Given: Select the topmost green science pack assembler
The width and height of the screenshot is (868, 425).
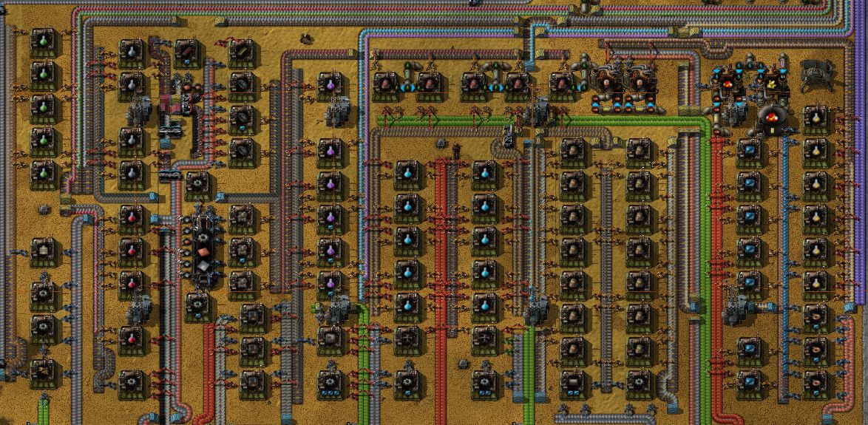Looking at the screenshot, I should click(43, 43).
